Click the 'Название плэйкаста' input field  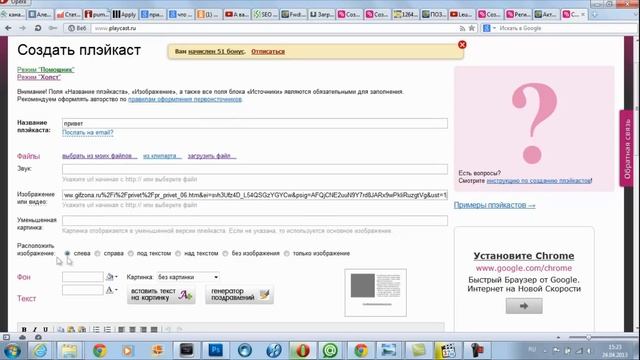pos(255,123)
